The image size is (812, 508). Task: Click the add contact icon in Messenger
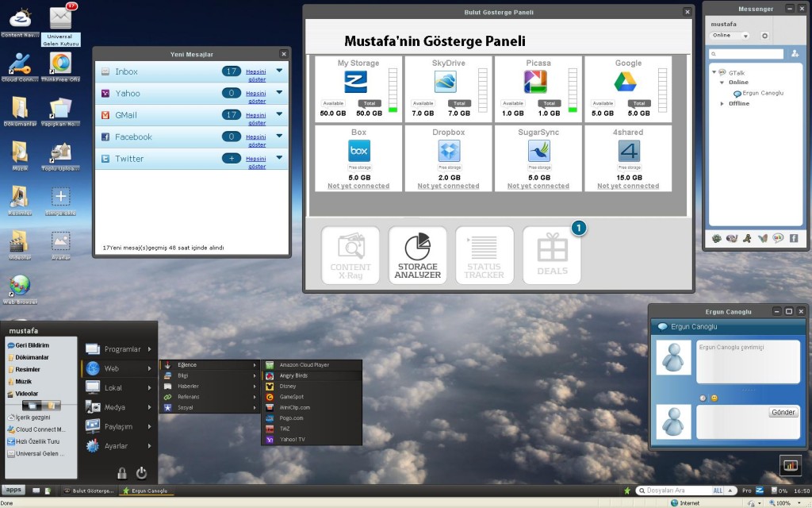click(x=795, y=53)
